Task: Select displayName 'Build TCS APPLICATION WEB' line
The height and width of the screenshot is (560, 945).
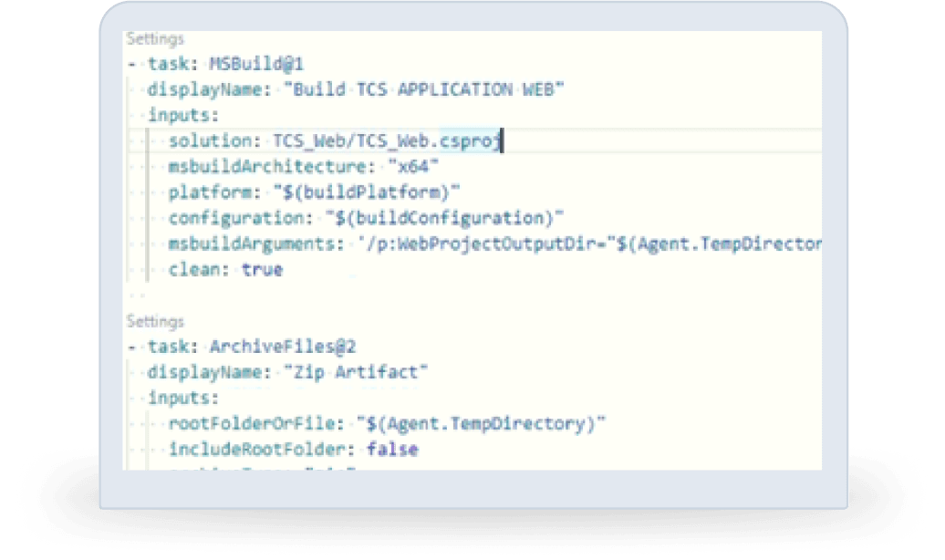Action: [x=356, y=89]
